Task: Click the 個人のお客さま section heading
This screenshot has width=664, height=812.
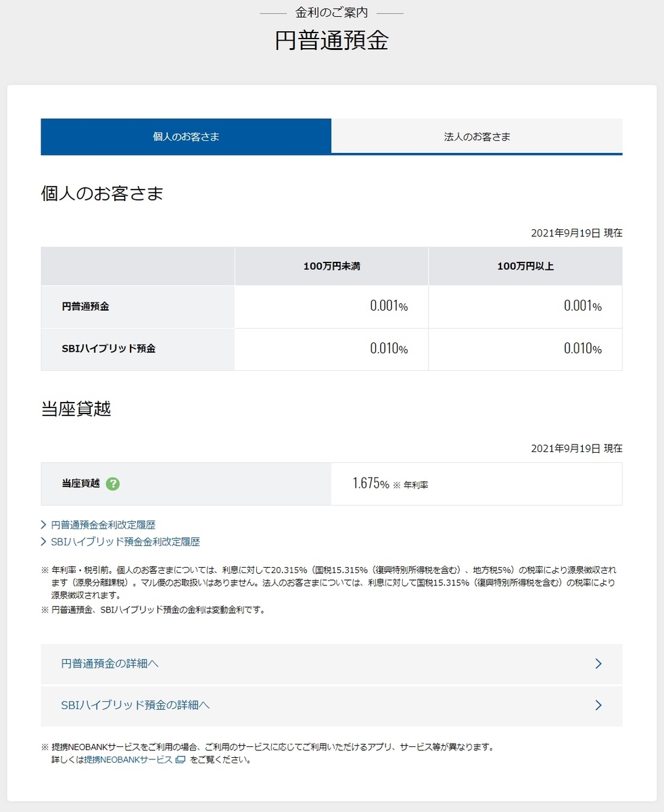Action: [x=102, y=194]
